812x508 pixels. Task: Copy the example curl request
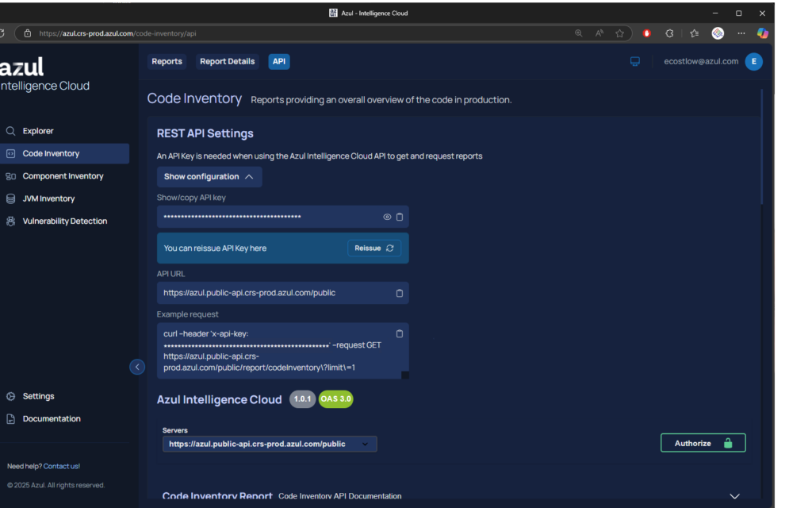(x=400, y=333)
